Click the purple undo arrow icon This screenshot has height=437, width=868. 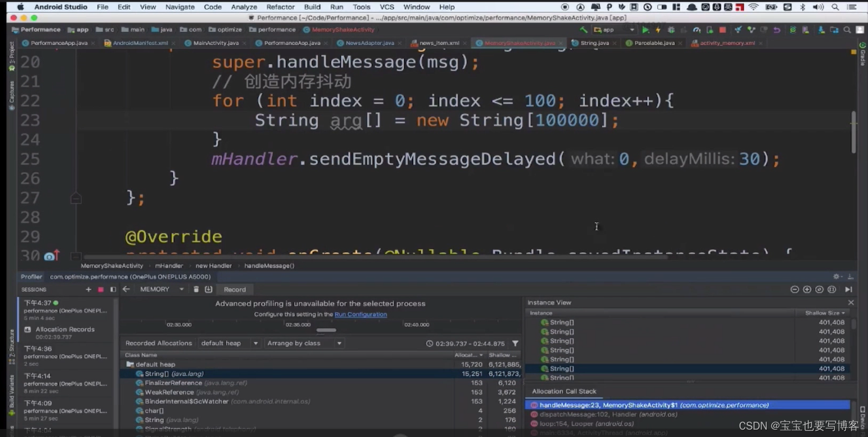pos(776,30)
